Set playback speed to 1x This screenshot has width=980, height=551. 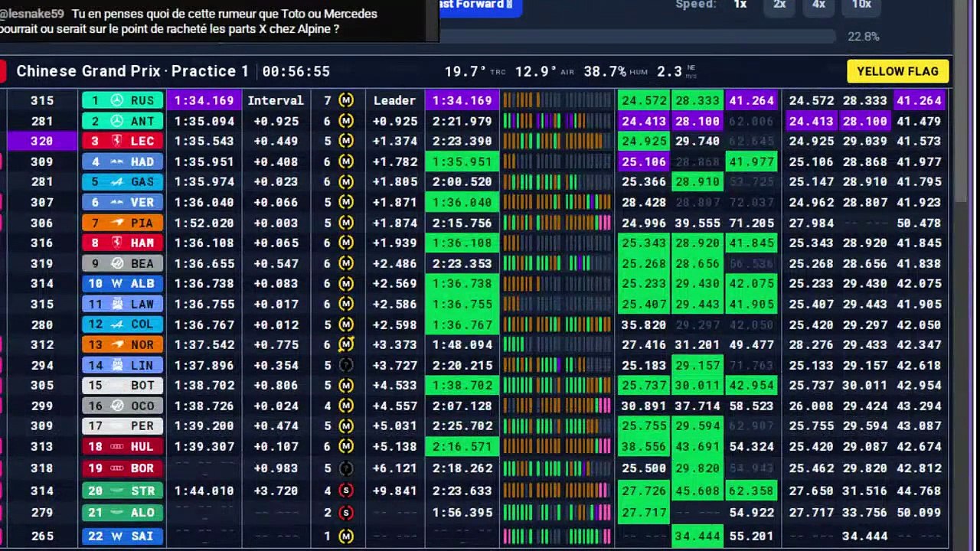(740, 5)
